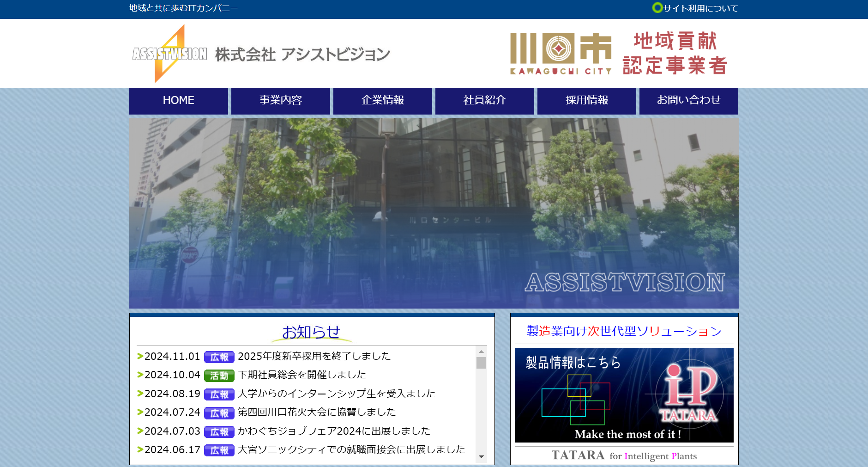
Task: Click the Kawaguchi Center Building hero image
Action: pyautogui.click(x=434, y=213)
